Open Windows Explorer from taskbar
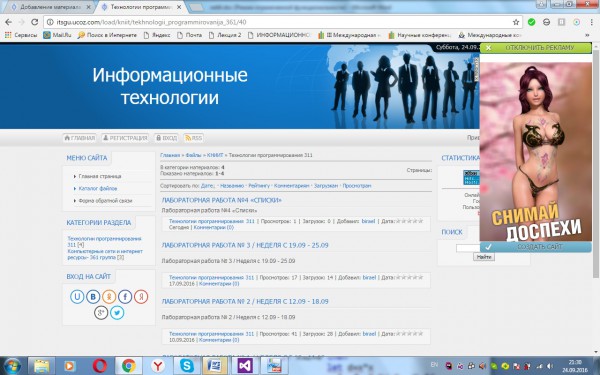This screenshot has width=600, height=375. [x=42, y=366]
